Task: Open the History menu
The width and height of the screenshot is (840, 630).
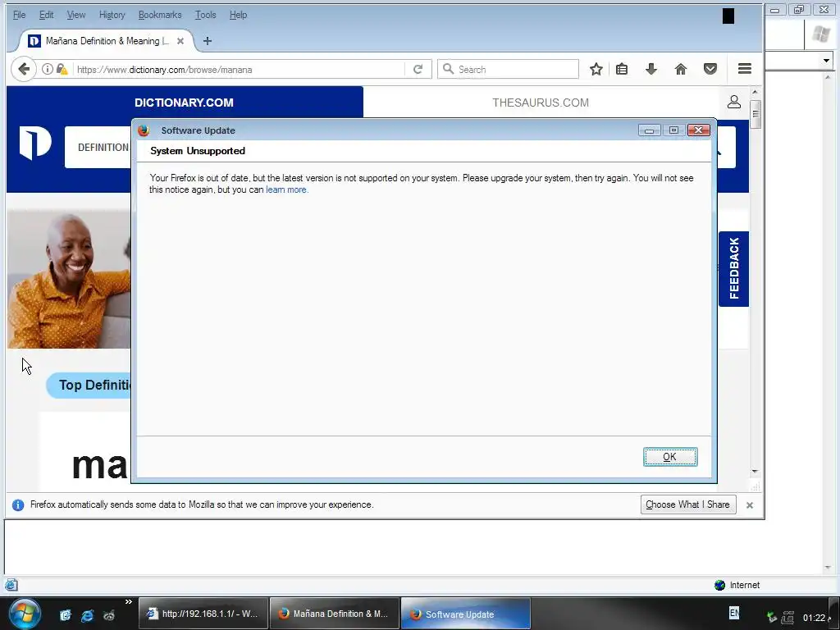Action: point(112,15)
